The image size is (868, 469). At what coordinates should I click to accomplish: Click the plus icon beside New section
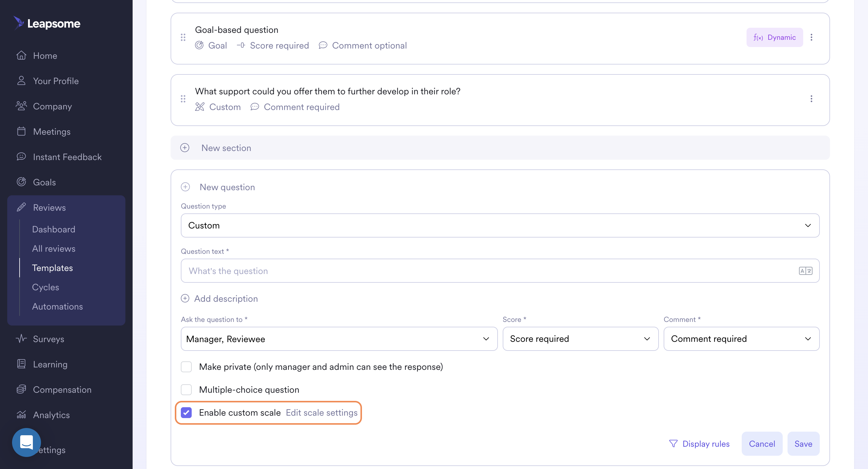tap(185, 148)
